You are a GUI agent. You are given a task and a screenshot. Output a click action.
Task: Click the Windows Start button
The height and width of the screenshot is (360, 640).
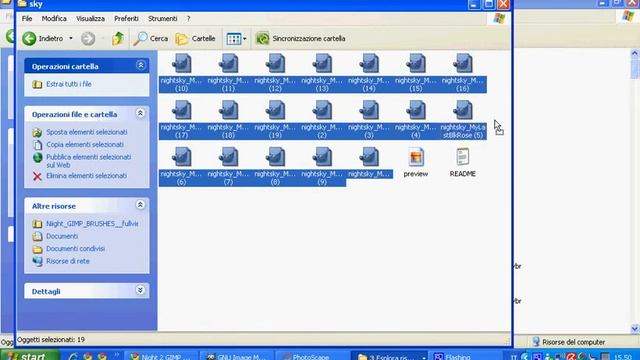pos(29,356)
